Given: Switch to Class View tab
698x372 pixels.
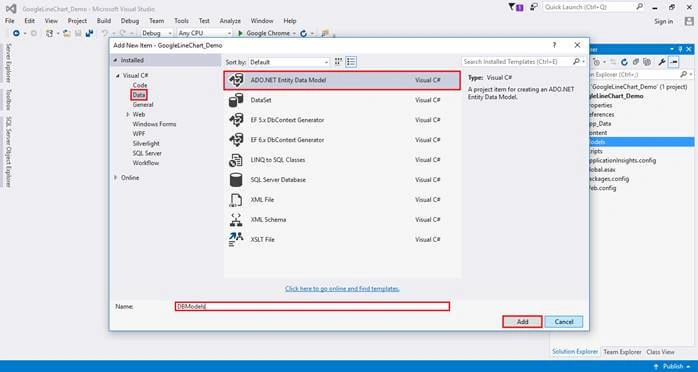Looking at the screenshot, I should pyautogui.click(x=660, y=352).
